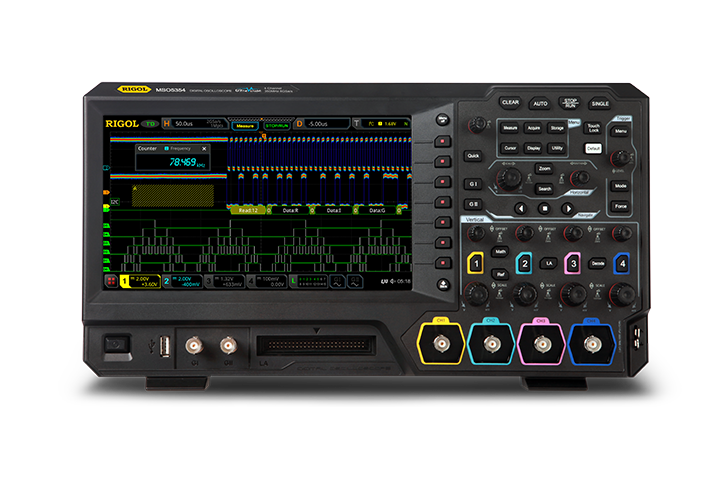Screen dimensions: 720x480
Task: Click the round back key below softkeys
Action: coord(443,285)
